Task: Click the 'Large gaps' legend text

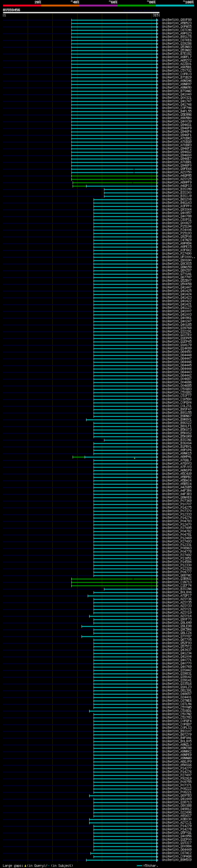Action: [x=13, y=866]
